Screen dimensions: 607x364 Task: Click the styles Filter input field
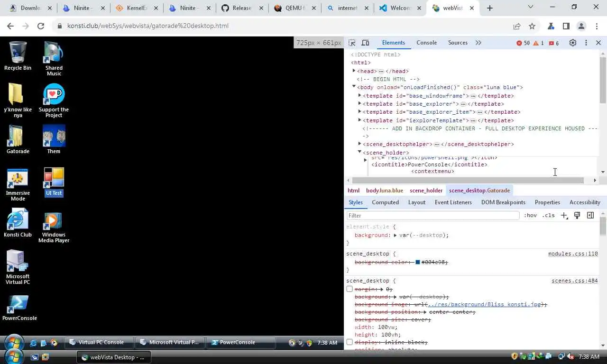pos(433,215)
